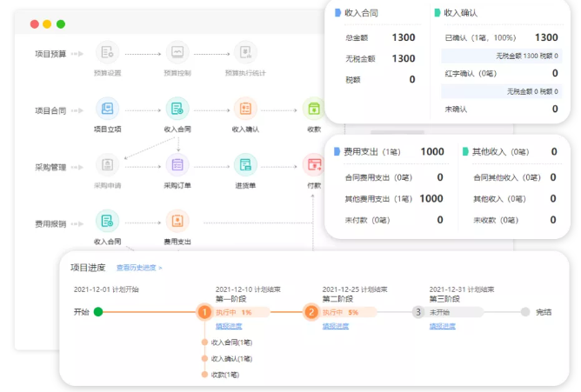Click 2021-12-31 计划结束 date label
This screenshot has height=392, width=581.
coord(462,289)
